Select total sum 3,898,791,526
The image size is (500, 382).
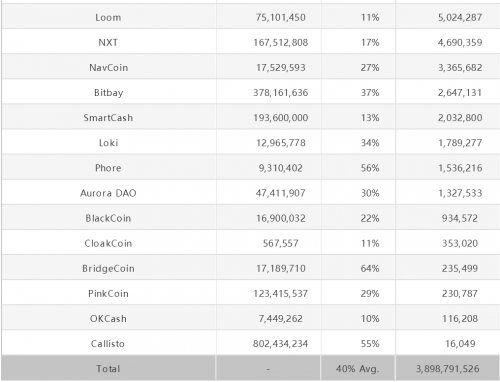click(x=448, y=369)
